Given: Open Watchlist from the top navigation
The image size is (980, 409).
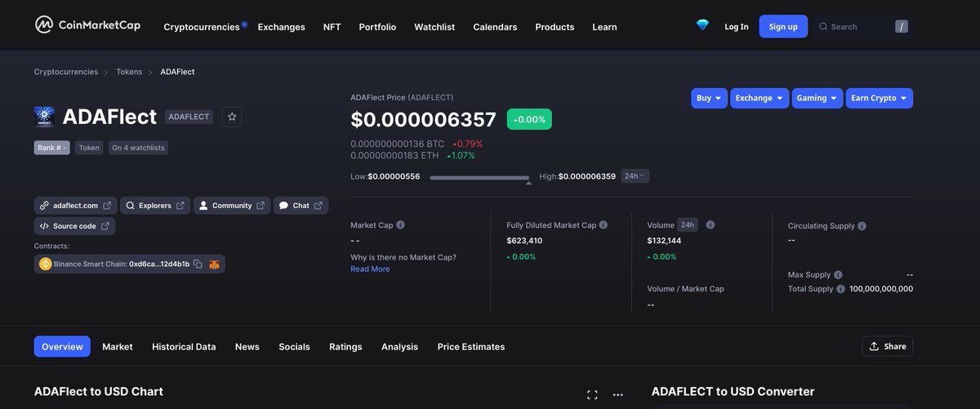Looking at the screenshot, I should pos(434,27).
